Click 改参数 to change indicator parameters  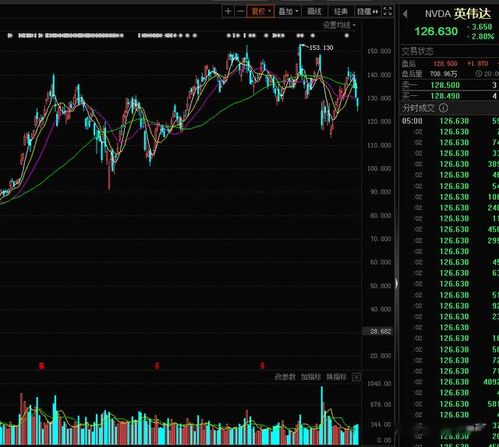[x=285, y=377]
